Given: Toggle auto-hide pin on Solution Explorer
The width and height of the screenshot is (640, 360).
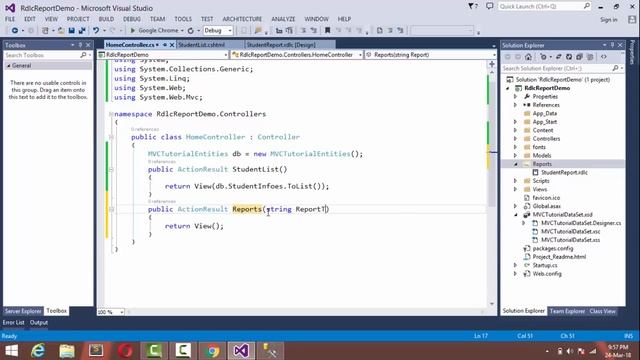Looking at the screenshot, I should (x=612, y=45).
